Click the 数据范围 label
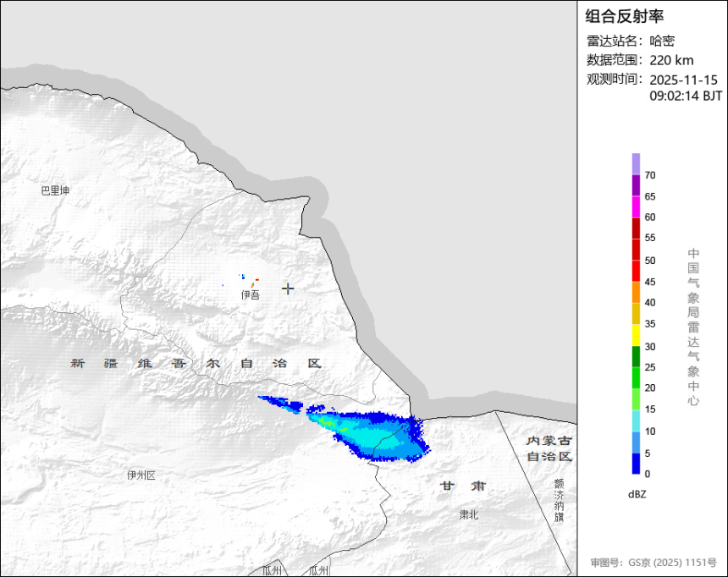The image size is (728, 577). coord(615,60)
